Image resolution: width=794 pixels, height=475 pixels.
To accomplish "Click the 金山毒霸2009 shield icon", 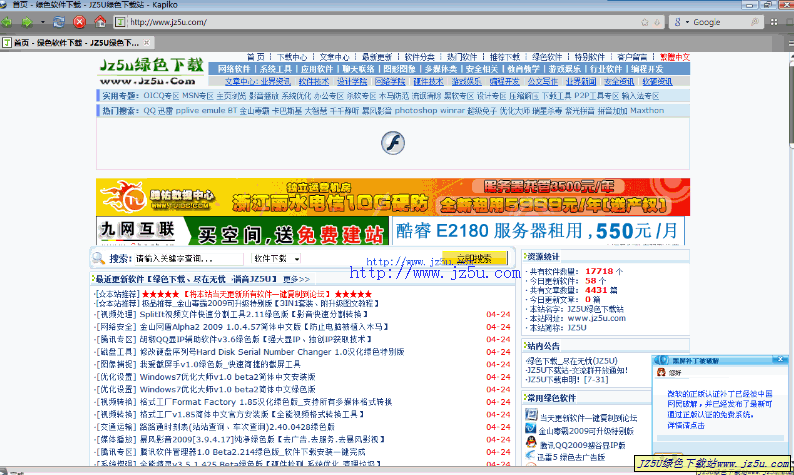I will 531,428.
